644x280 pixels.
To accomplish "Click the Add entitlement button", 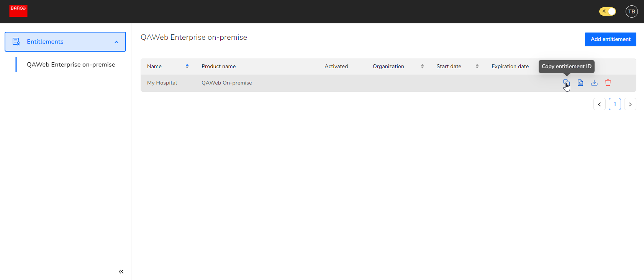I will pos(610,39).
